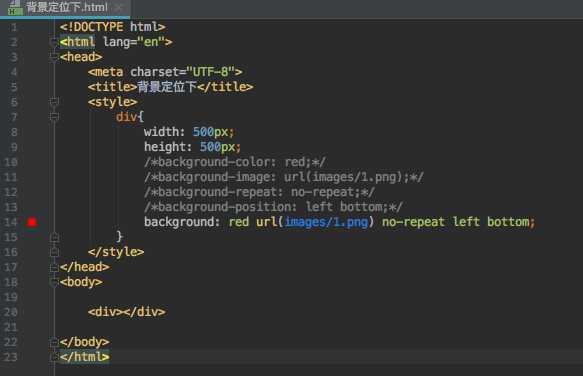The height and width of the screenshot is (376, 583).
Task: Click the fold end marker on line 15
Action: [x=54, y=237]
